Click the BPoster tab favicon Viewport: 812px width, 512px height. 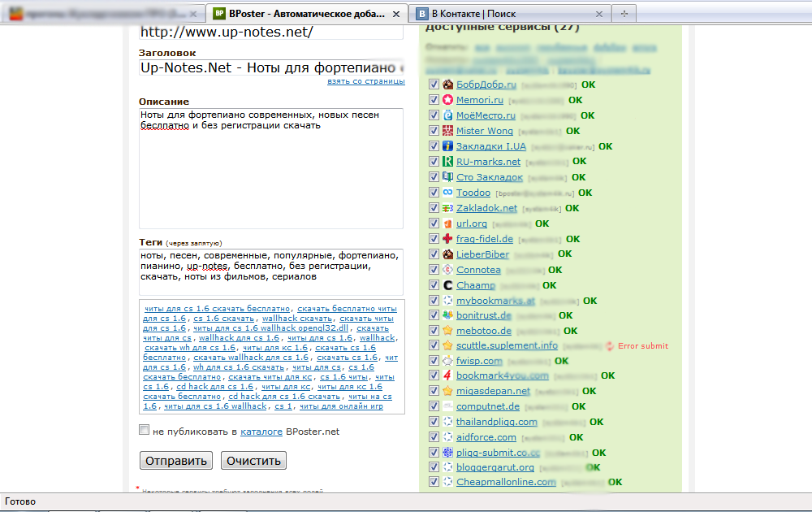[219, 14]
